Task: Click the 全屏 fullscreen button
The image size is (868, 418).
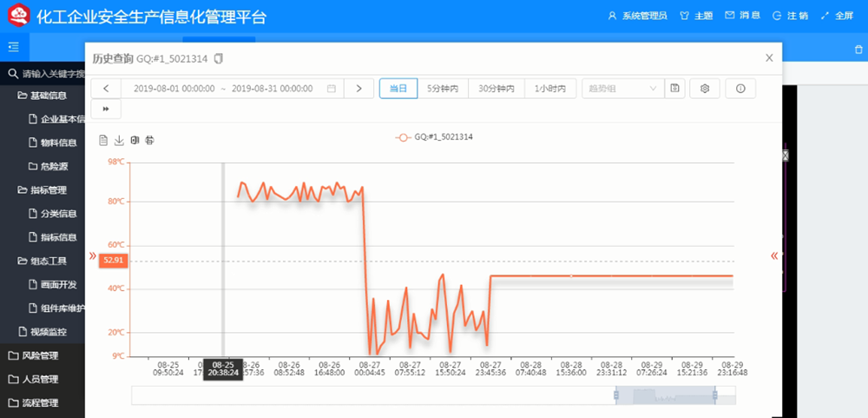Action: pos(837,16)
